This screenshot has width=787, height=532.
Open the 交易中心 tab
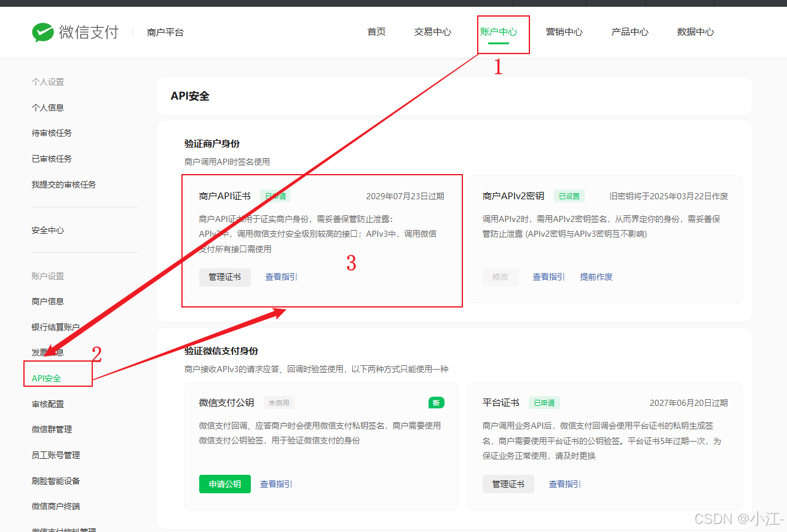click(433, 32)
